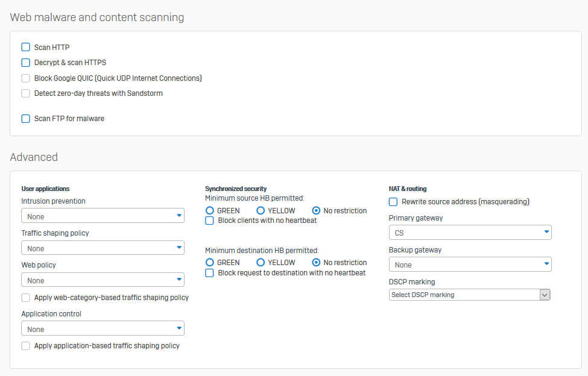Open the Intrusion prevention dropdown
This screenshot has height=376, width=588.
[x=103, y=216]
